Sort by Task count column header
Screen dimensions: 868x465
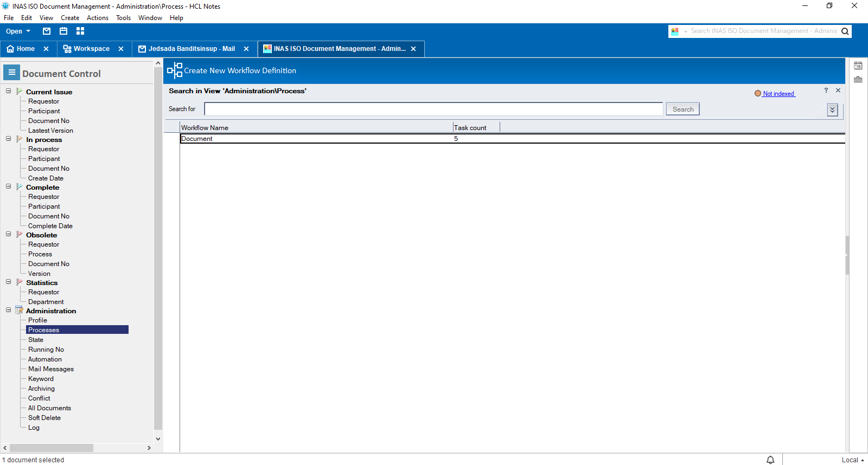point(476,128)
